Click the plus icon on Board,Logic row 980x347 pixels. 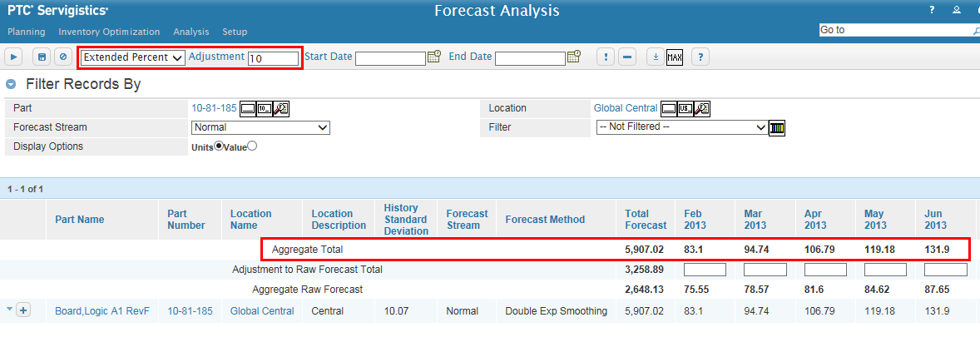click(x=23, y=310)
